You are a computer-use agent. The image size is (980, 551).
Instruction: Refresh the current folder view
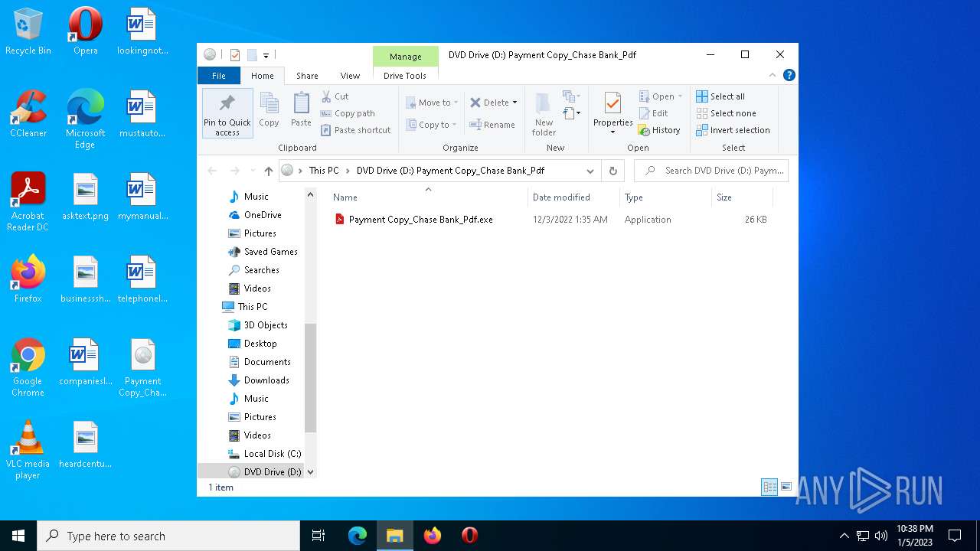coord(612,171)
